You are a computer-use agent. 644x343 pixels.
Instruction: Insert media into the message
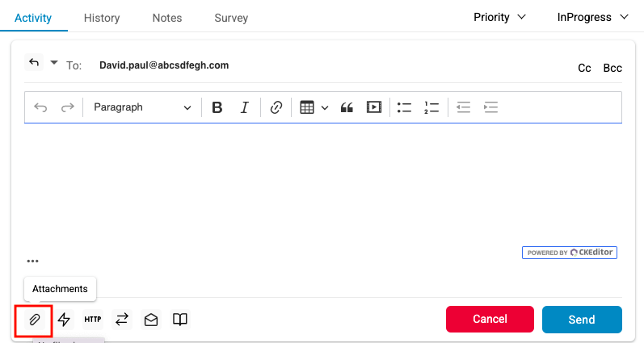coord(373,107)
